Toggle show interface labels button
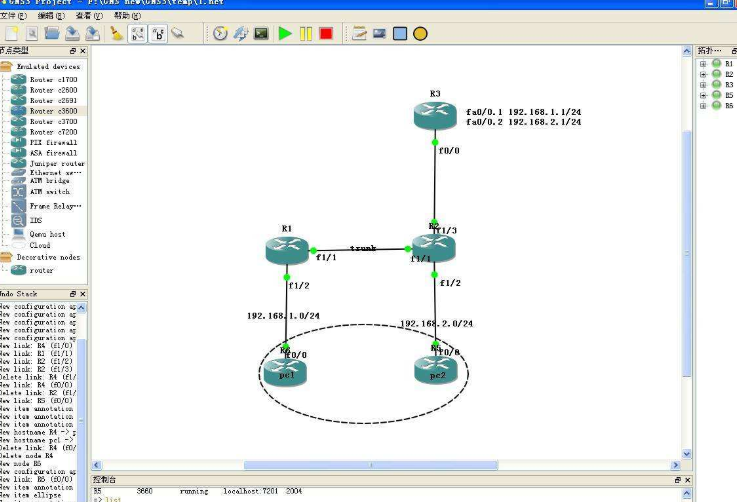Image resolution: width=737 pixels, height=502 pixels. [x=138, y=33]
